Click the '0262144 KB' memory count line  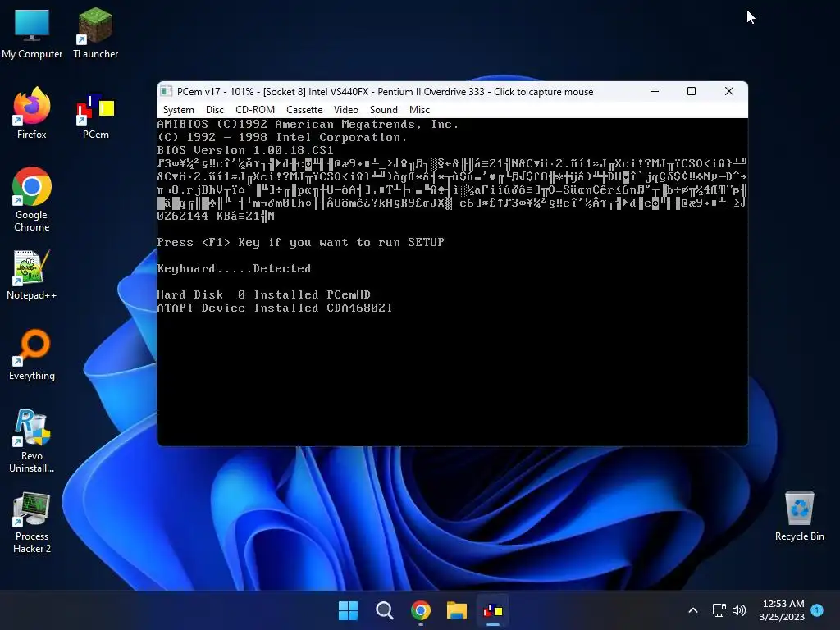(216, 216)
